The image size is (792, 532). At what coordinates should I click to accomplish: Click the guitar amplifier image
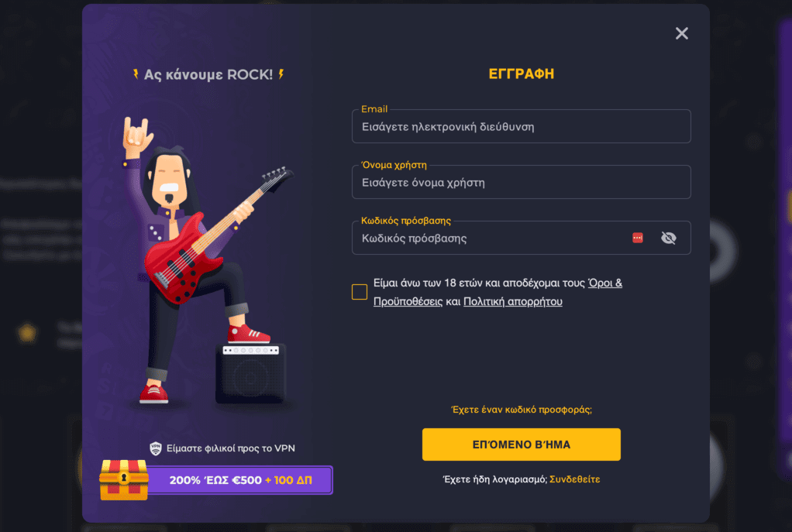tap(251, 373)
